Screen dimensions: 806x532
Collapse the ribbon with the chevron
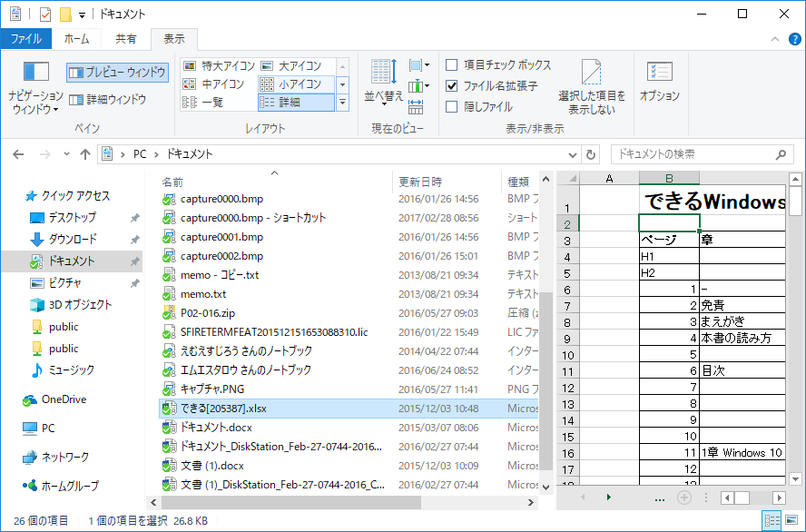776,39
